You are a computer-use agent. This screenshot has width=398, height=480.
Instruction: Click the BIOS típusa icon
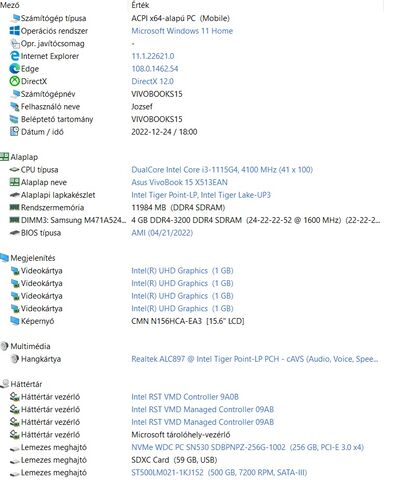click(15, 233)
